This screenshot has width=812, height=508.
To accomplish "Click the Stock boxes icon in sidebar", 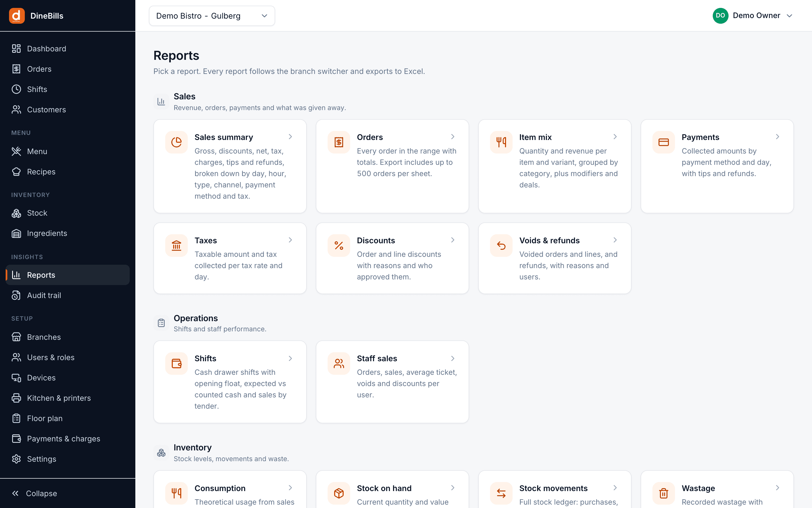I will pos(16,213).
